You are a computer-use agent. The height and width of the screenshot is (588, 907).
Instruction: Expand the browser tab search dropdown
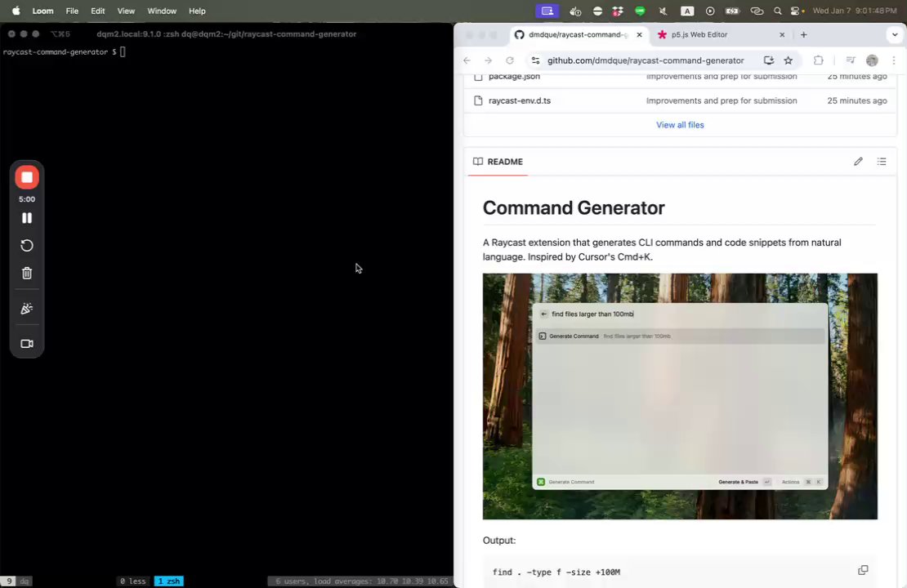click(894, 34)
